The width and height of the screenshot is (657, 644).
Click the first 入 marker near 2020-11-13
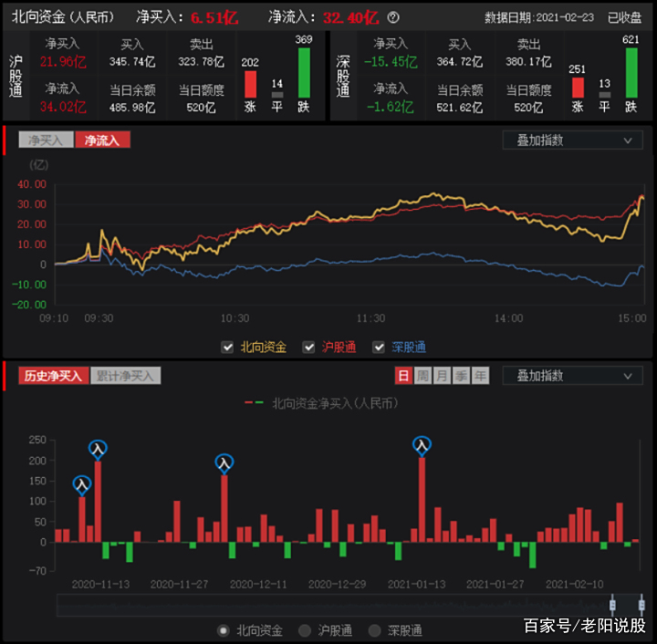82,484
